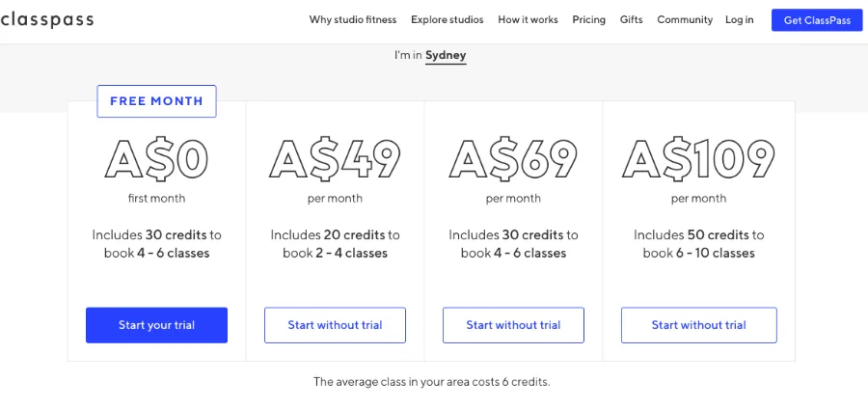The height and width of the screenshot is (408, 868).
Task: Start without trial on A$49 plan
Action: click(335, 325)
